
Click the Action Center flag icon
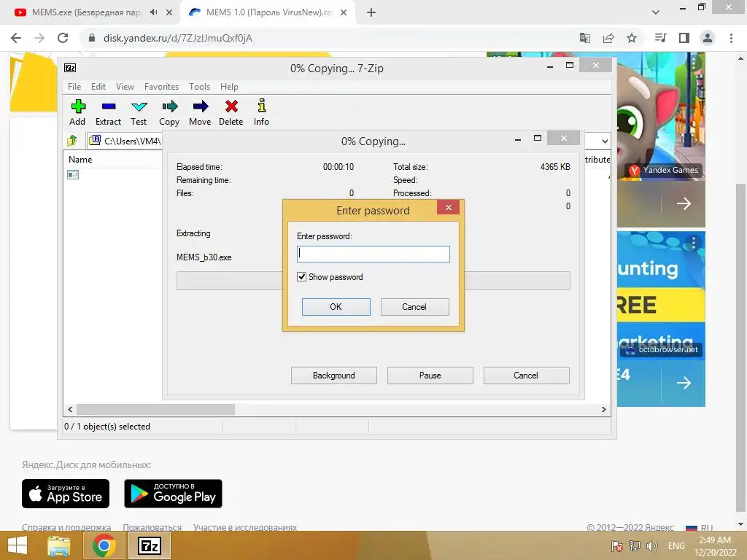point(617,546)
